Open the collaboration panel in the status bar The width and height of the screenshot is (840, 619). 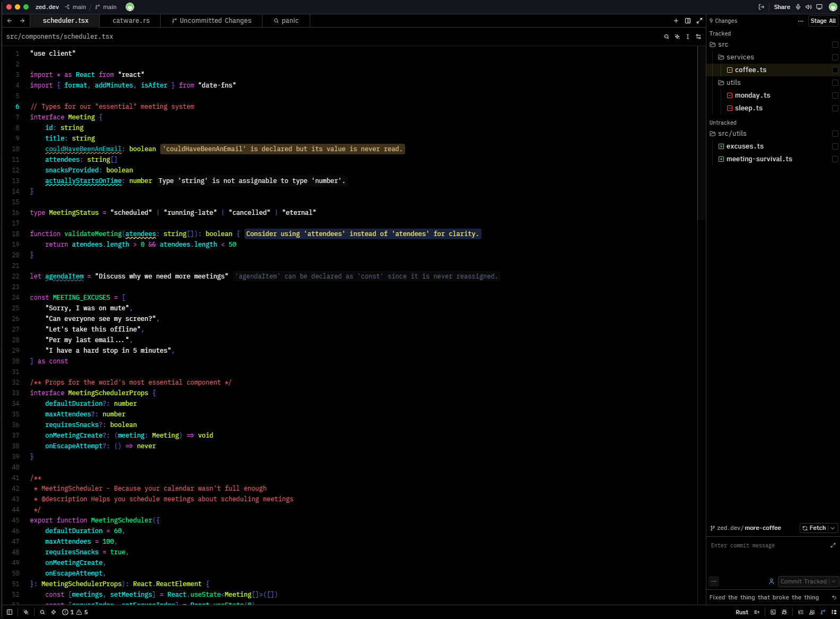coord(812,612)
